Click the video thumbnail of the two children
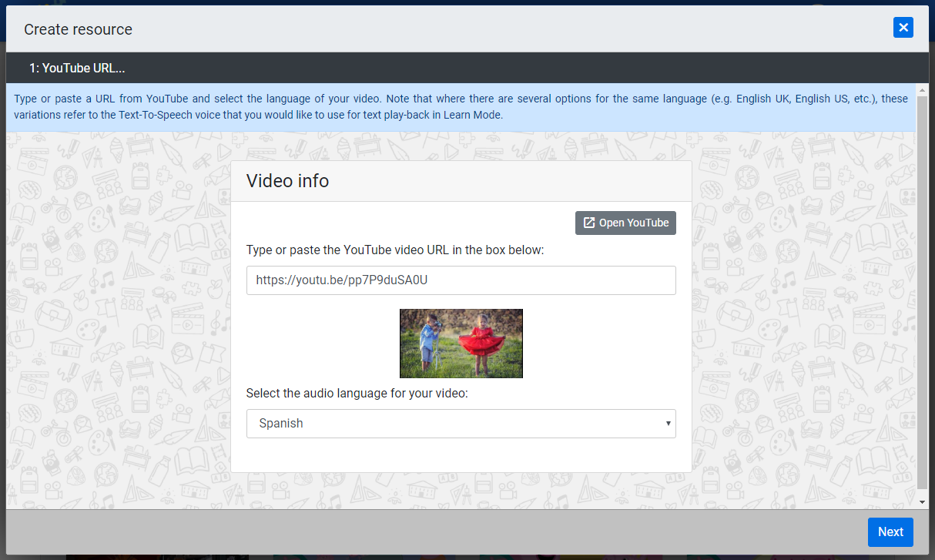Image resolution: width=935 pixels, height=560 pixels. 461,344
